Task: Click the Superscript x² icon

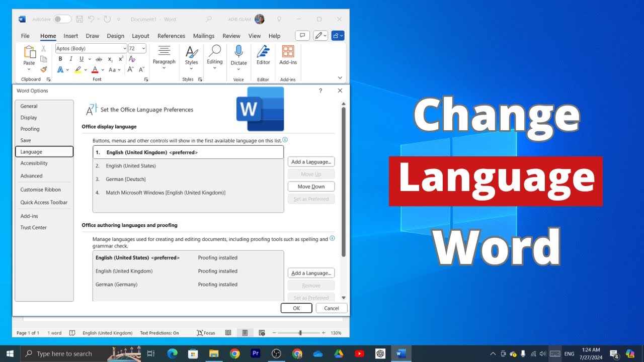Action: (x=121, y=59)
